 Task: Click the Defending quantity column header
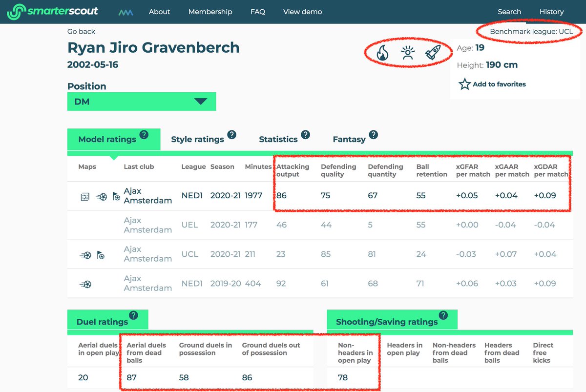click(386, 170)
